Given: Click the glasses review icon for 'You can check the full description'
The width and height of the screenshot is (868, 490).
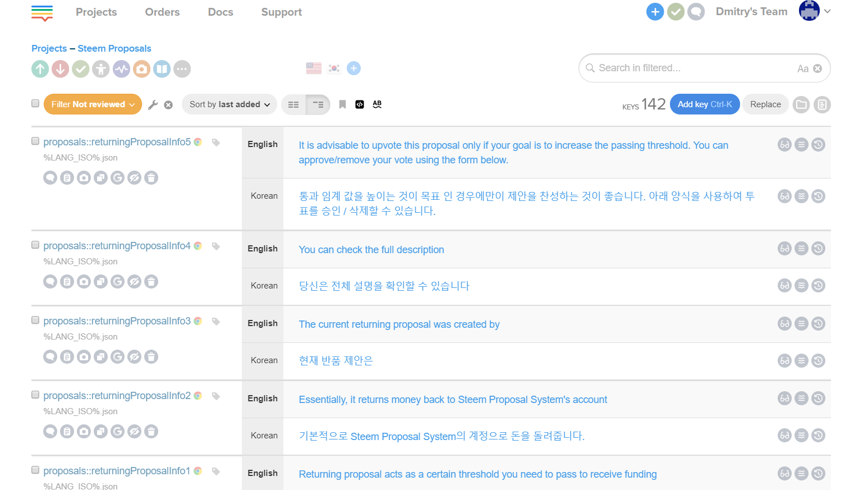Looking at the screenshot, I should 784,249.
